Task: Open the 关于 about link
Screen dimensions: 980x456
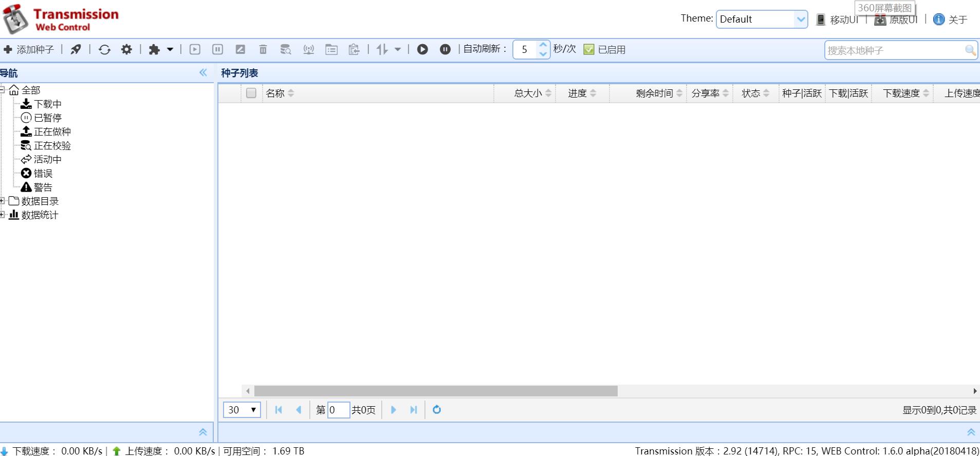Action: (950, 20)
